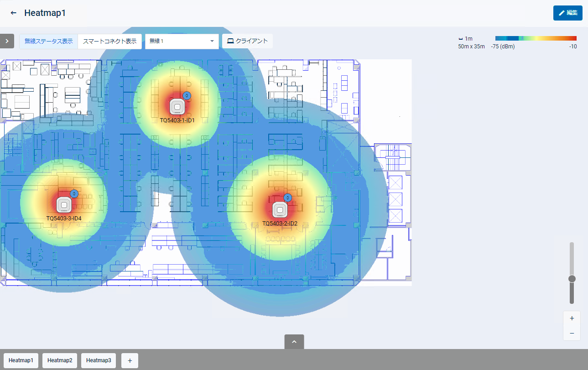The width and height of the screenshot is (588, 370).
Task: Switch to Heatmap3 tab
Action: coord(99,360)
